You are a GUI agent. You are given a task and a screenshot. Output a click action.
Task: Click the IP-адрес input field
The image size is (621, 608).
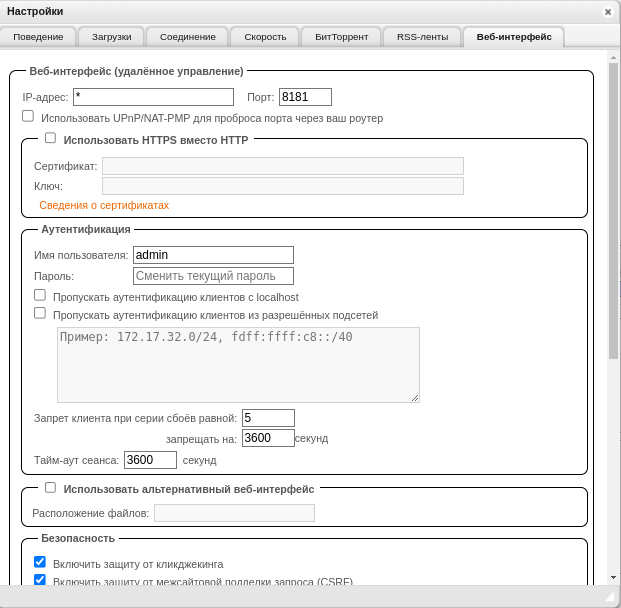pos(153,97)
